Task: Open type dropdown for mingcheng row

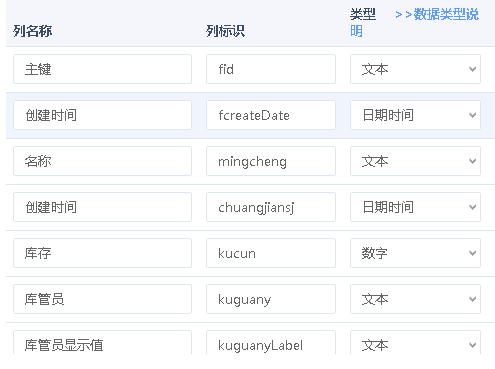Action: point(415,161)
